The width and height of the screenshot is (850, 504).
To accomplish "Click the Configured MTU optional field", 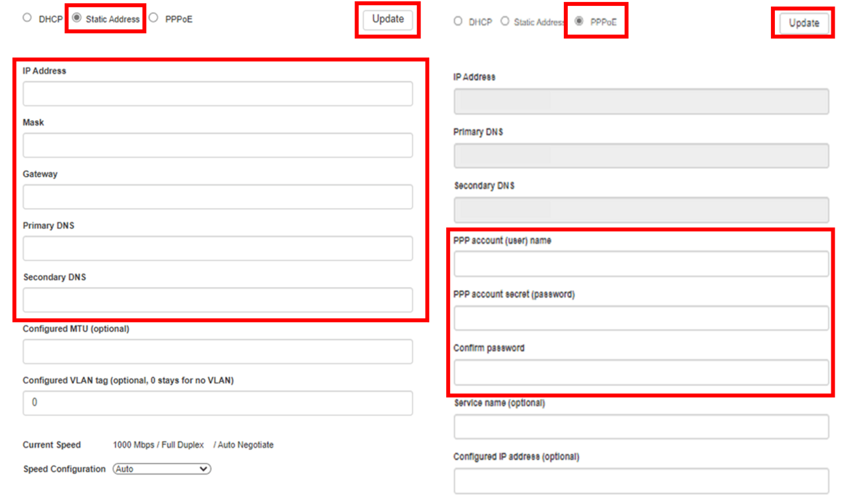I will pyautogui.click(x=218, y=352).
